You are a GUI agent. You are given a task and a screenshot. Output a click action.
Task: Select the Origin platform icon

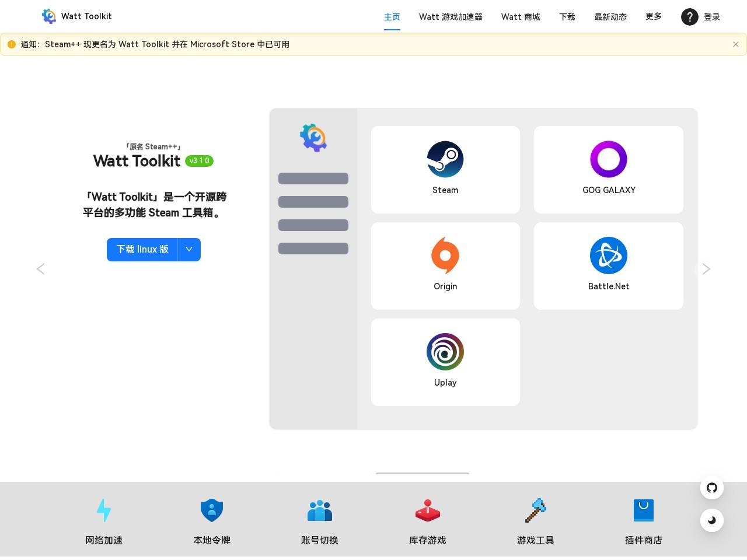pyautogui.click(x=445, y=256)
